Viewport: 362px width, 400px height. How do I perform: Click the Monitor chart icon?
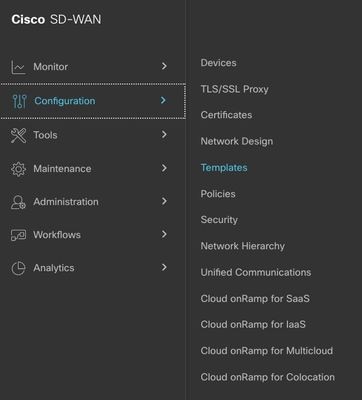pos(18,67)
